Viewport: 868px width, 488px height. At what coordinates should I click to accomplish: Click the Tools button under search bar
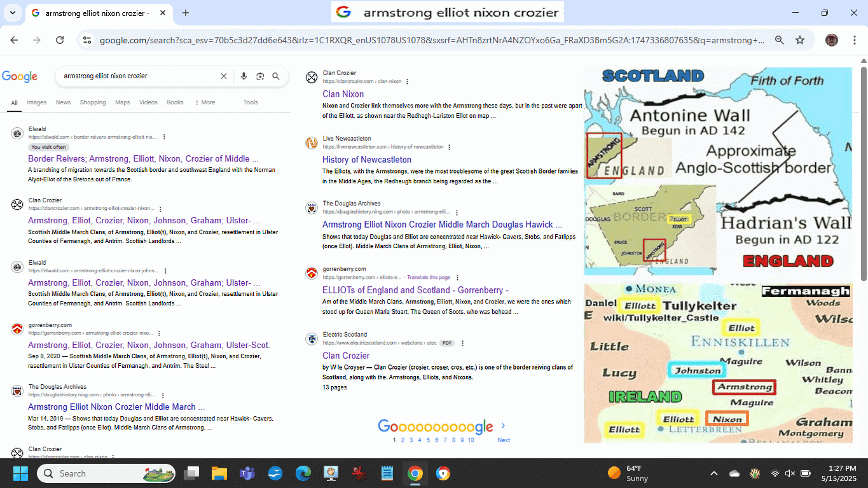(251, 102)
